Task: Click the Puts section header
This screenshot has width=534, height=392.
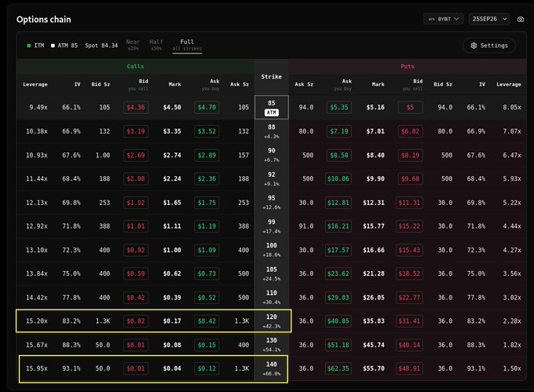Action: pyautogui.click(x=408, y=67)
